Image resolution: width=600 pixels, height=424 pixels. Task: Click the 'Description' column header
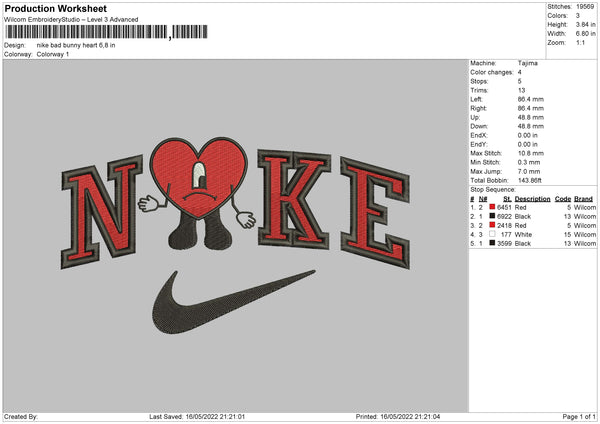(532, 199)
